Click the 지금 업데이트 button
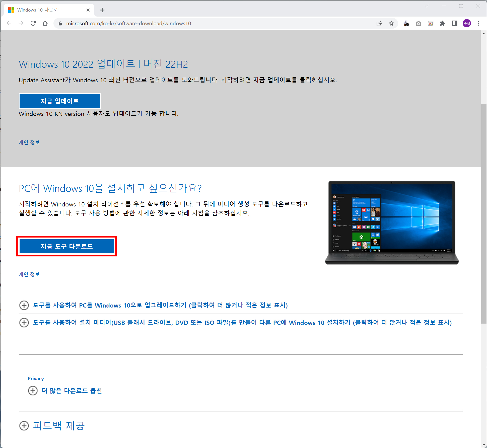 [x=60, y=101]
